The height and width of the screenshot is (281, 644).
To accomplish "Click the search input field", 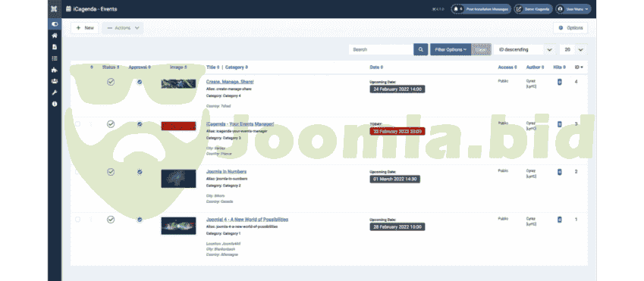I will (x=382, y=50).
